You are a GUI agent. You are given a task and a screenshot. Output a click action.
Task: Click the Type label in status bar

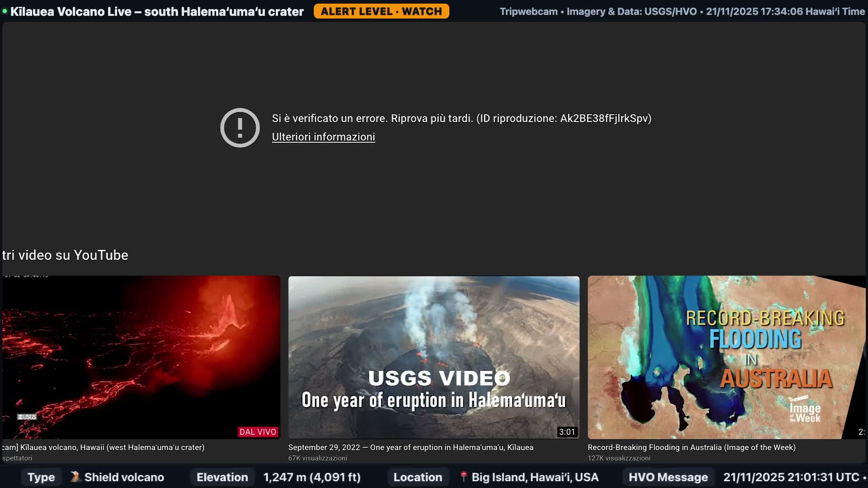tap(40, 477)
